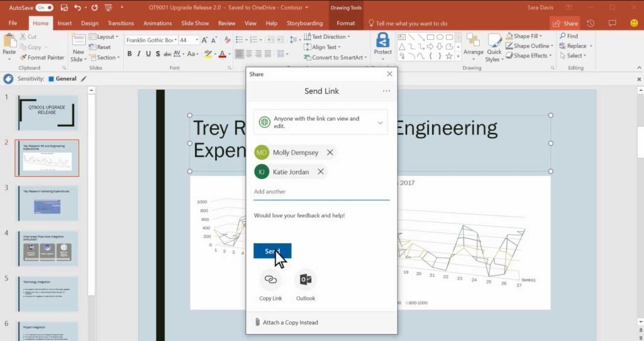This screenshot has height=341, width=644.
Task: Click the Redo/Repeat icon
Action: (x=94, y=8)
